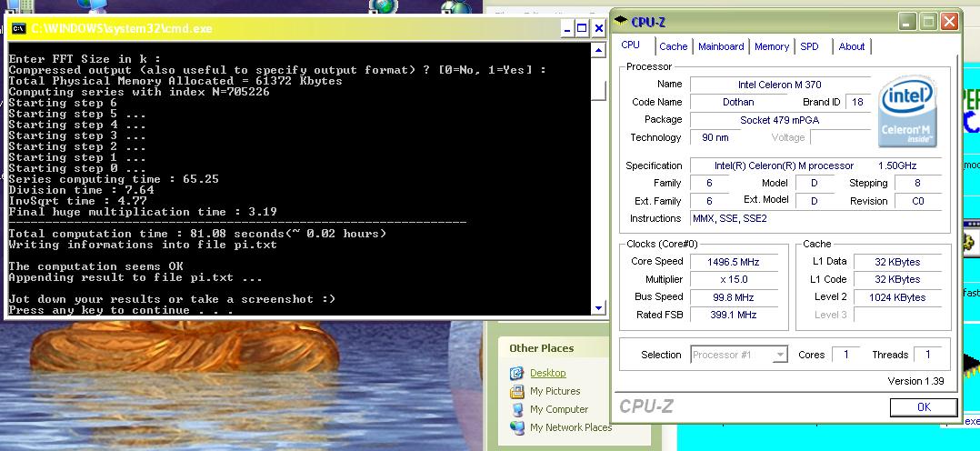Click the Bus Speed value '99.8 MHz'
980x451 pixels.
[734, 297]
